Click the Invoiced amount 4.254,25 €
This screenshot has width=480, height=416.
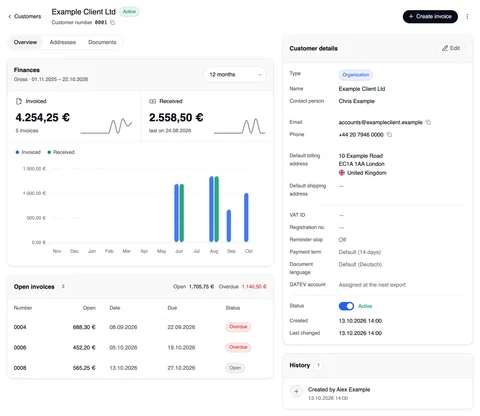click(x=43, y=117)
